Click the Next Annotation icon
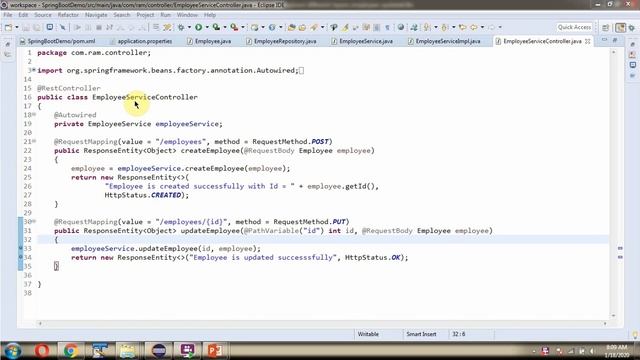This screenshot has height=360, width=640. point(427,27)
